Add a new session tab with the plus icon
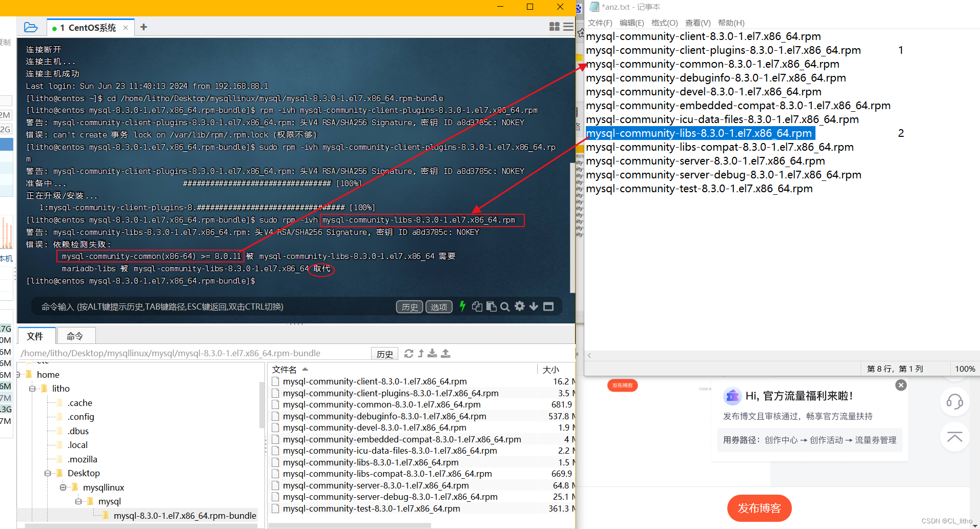The image size is (980, 529). 144,27
